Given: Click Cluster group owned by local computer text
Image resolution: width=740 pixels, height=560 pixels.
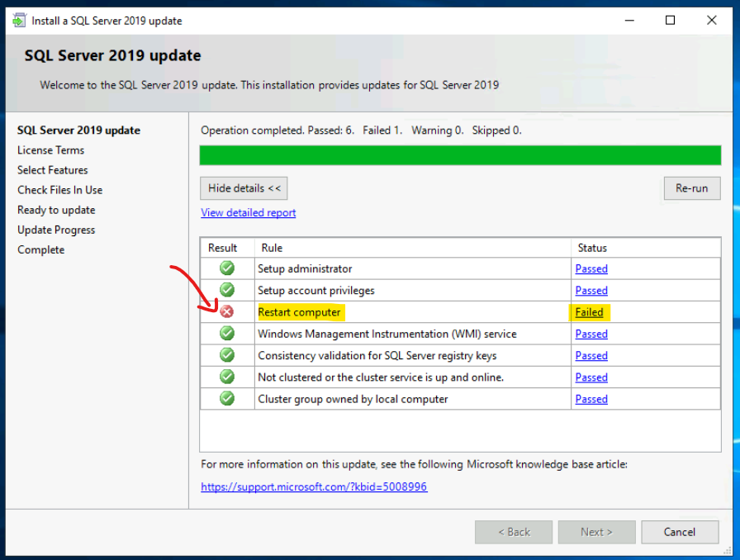Looking at the screenshot, I should click(x=353, y=399).
